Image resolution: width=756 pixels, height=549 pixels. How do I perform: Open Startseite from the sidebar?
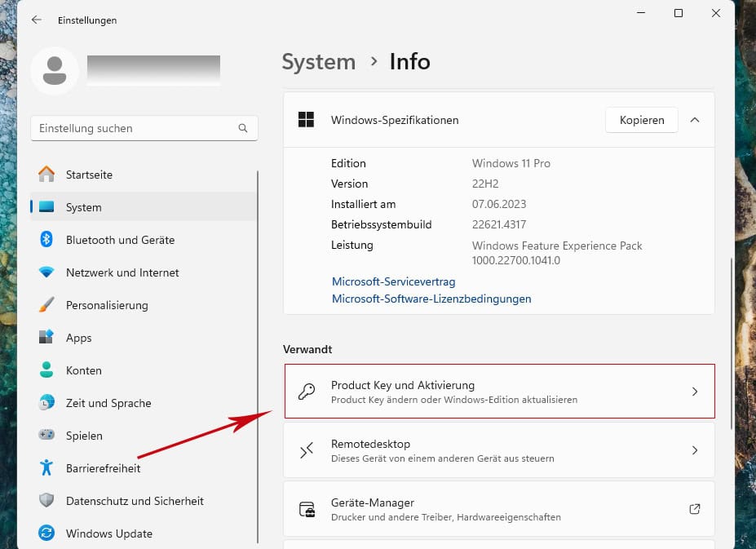[89, 175]
